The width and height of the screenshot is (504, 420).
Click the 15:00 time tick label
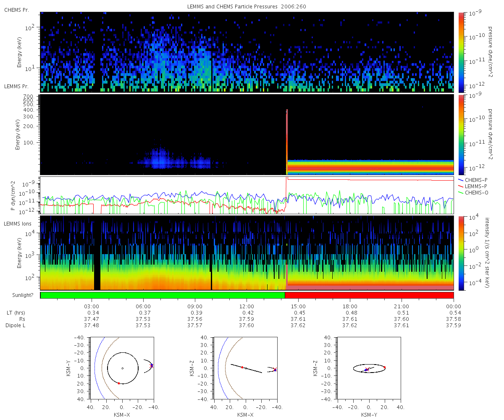[298, 306]
